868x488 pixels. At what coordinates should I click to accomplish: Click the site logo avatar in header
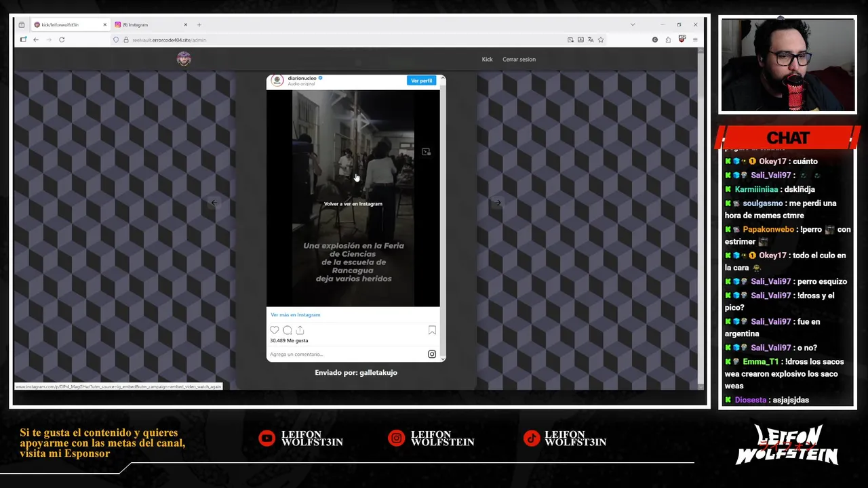point(184,59)
